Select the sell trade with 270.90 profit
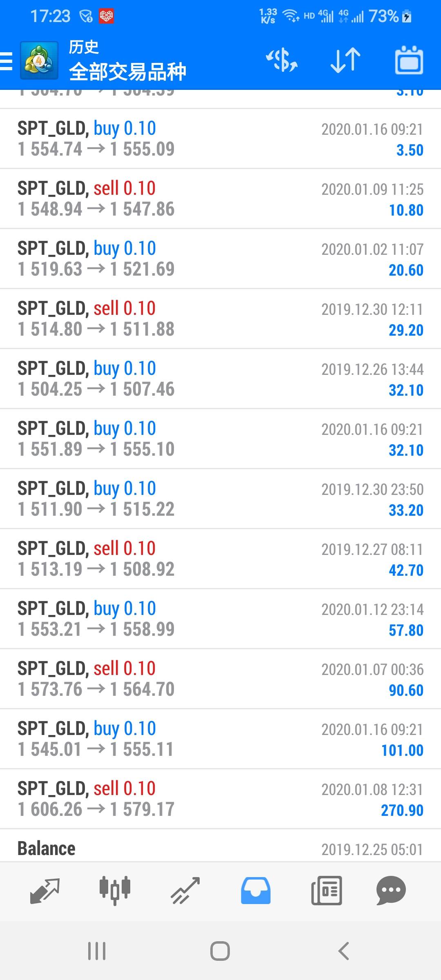 pos(220,799)
